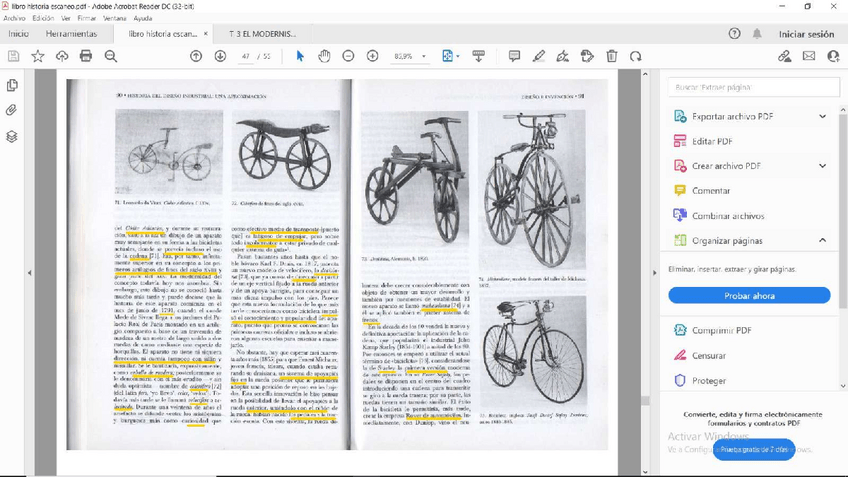Screen dimensions: 848x477
Task: Select the hand pan tool
Action: tap(324, 56)
